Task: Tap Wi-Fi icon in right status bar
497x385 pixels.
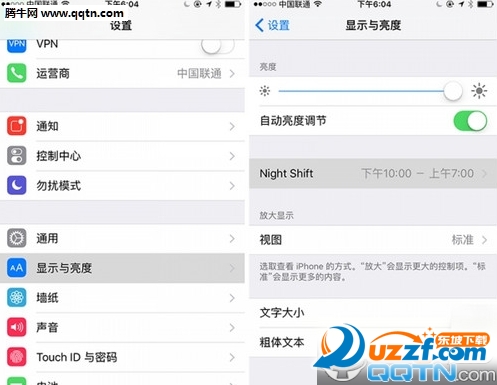Action: coord(319,4)
